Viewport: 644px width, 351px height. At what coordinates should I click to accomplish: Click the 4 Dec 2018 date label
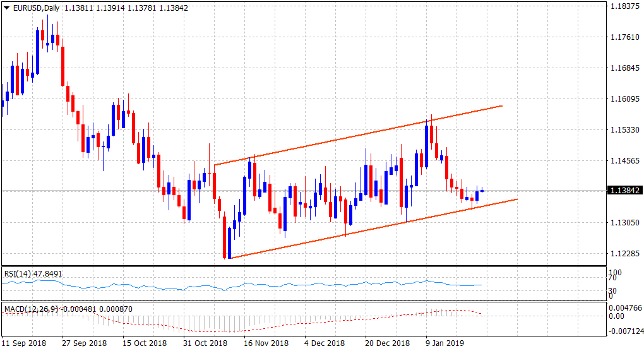[325, 343]
